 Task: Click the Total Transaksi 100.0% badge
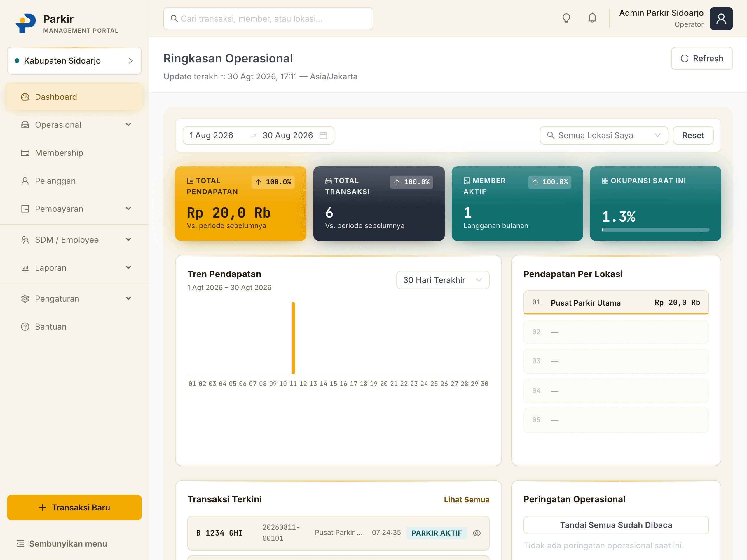pos(411,182)
